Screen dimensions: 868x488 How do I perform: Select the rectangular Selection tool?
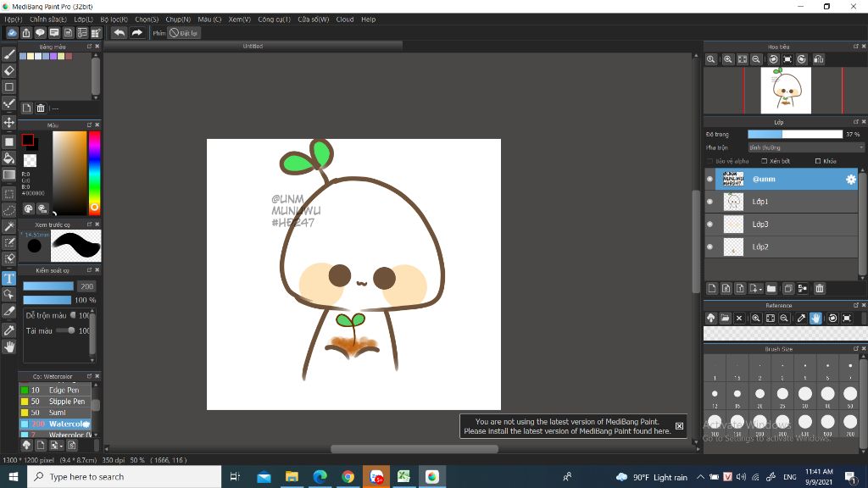8,194
